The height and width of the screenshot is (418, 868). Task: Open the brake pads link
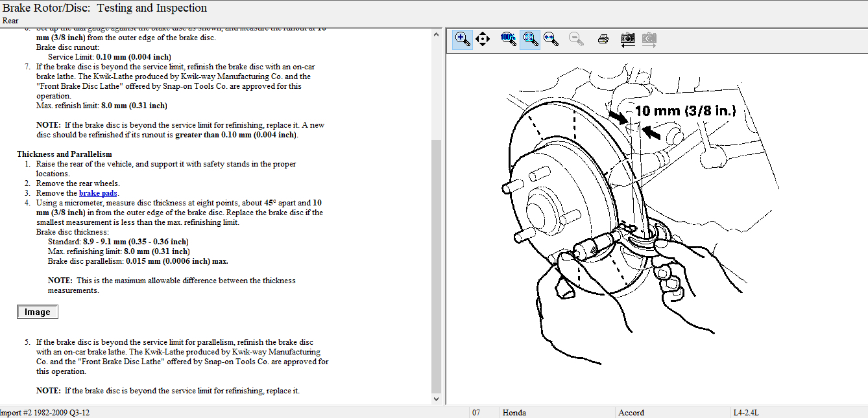pyautogui.click(x=99, y=193)
